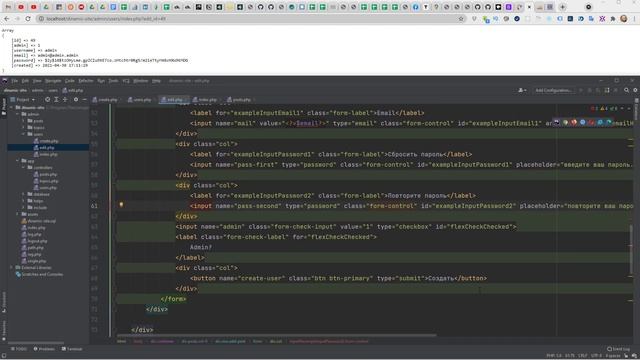Open Favorites side tool window
The width and height of the screenshot is (640, 360).
(x=4, y=330)
